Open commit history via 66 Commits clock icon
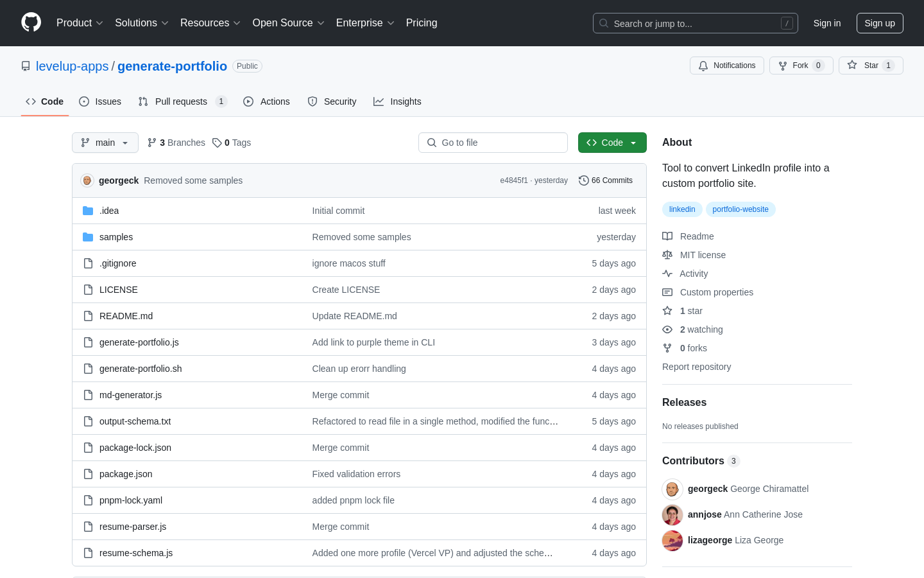924x578 pixels. (583, 180)
